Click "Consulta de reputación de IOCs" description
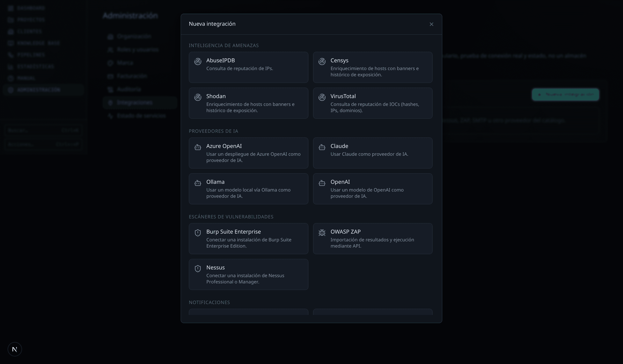This screenshot has height=364, width=623. tap(375, 107)
